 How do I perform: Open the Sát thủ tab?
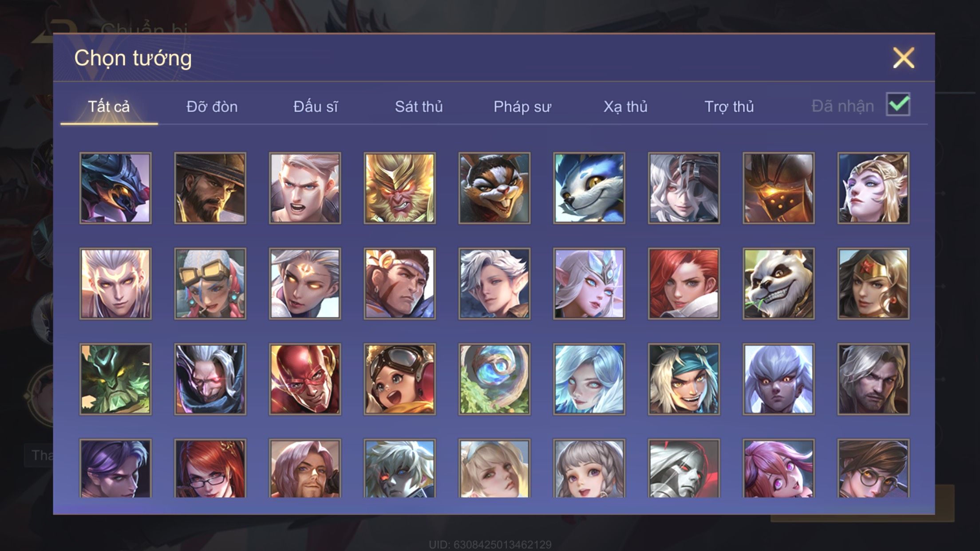click(419, 106)
